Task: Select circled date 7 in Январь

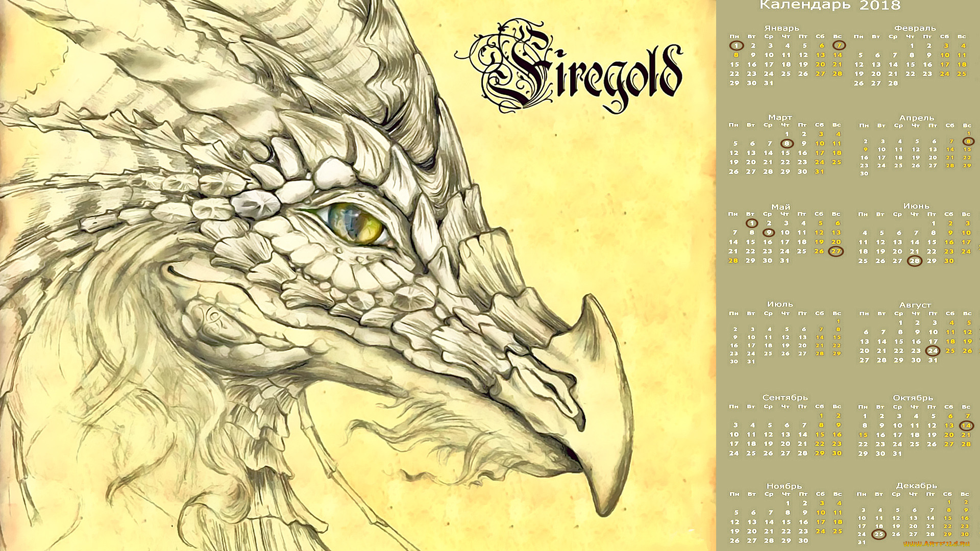Action: (839, 45)
